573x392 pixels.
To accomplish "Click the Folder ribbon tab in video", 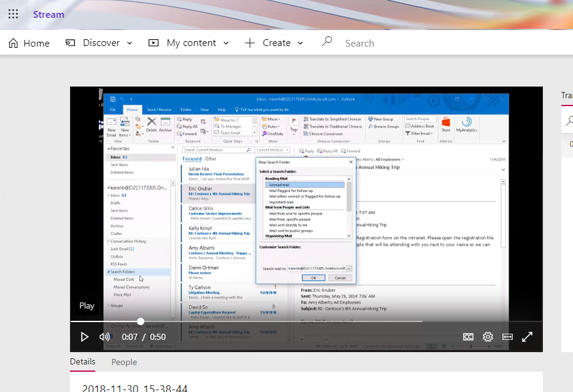I will click(186, 109).
